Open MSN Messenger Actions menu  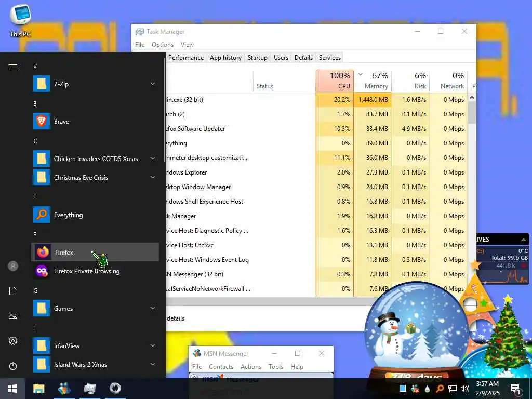(x=251, y=367)
